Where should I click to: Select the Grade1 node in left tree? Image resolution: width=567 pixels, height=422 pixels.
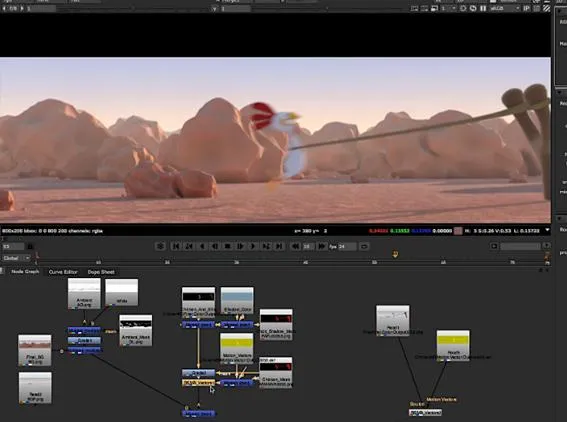84,340
